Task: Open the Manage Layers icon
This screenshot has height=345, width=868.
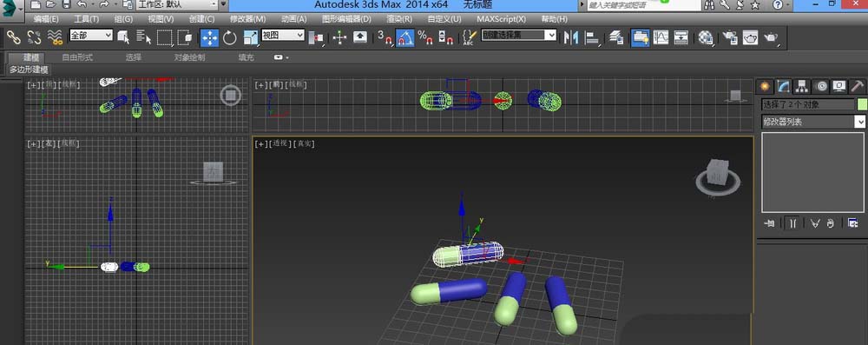Action: [x=616, y=37]
